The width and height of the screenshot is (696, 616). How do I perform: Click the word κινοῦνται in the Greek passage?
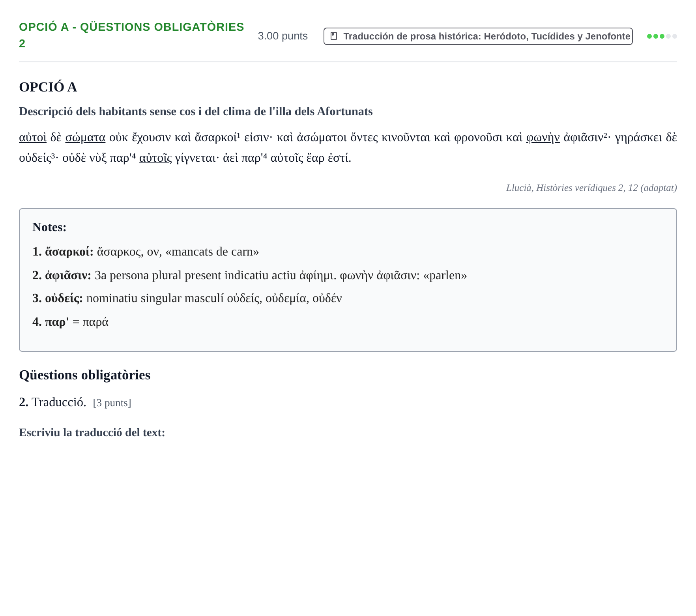[406, 138]
